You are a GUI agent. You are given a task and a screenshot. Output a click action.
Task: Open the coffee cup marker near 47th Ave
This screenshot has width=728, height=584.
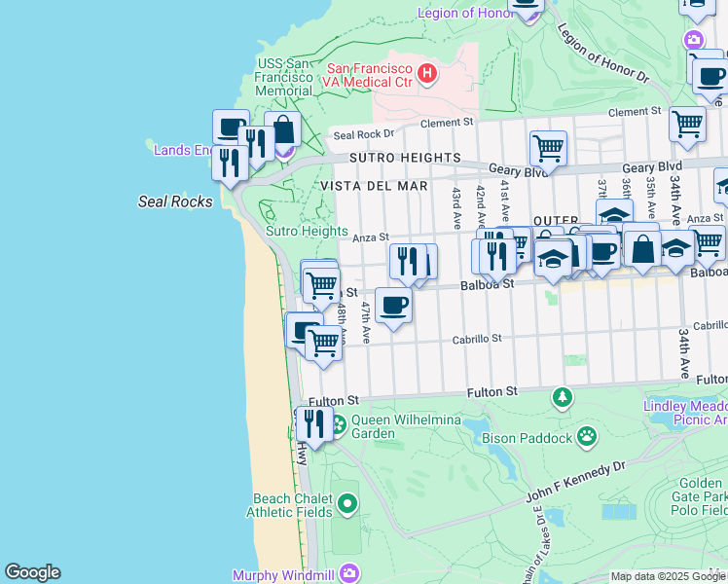[393, 306]
